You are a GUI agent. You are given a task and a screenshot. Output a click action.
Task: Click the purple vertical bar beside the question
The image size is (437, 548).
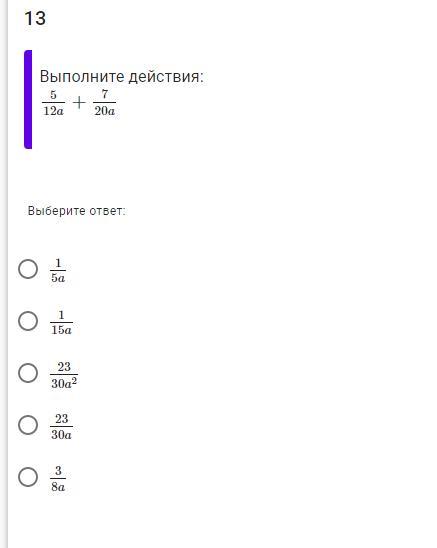(28, 99)
